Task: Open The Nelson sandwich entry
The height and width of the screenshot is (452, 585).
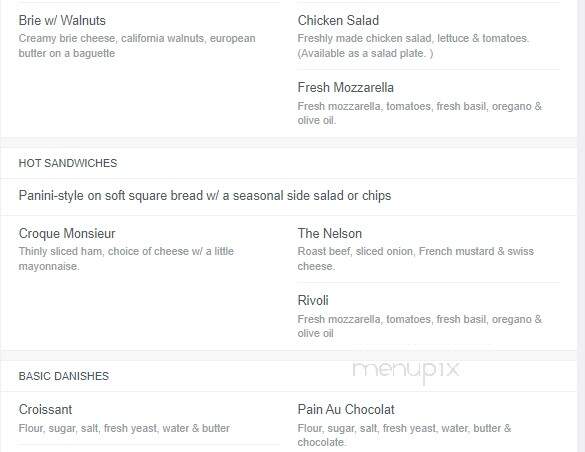Action: pyautogui.click(x=329, y=233)
